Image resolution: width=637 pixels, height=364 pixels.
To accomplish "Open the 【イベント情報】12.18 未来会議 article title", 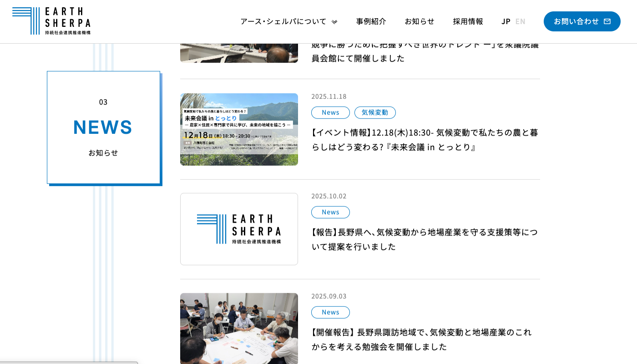I will [425, 140].
